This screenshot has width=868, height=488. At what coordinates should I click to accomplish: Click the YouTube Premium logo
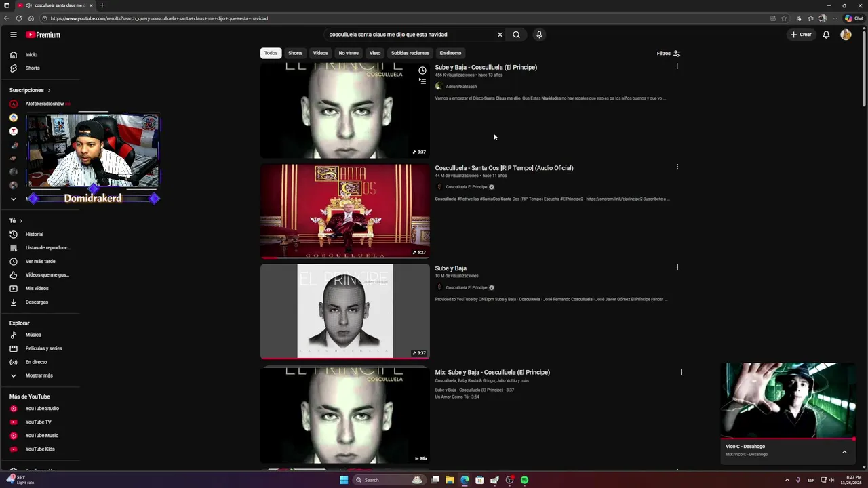tap(43, 35)
